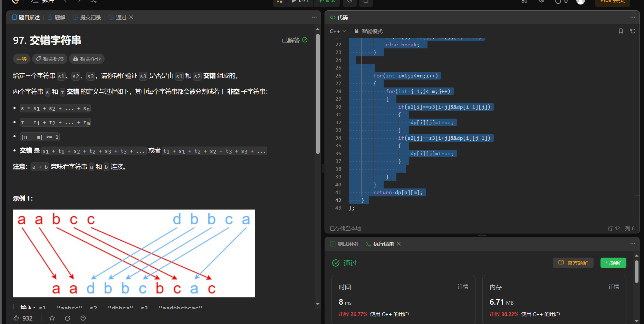Click the description panel scrollbar thumb
The width and height of the screenshot is (644, 324).
click(x=318, y=94)
